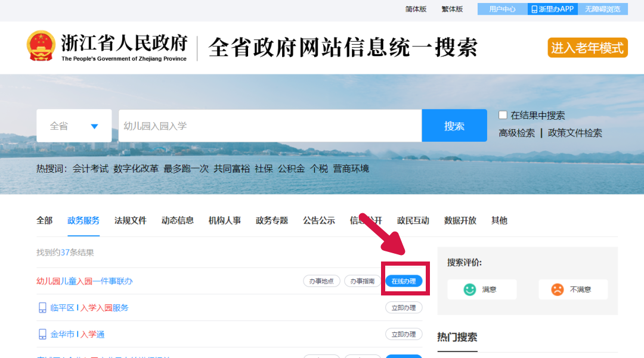The image size is (644, 358).
Task: Click the mobile icon beside 金华市 result
Action: pyautogui.click(x=42, y=334)
